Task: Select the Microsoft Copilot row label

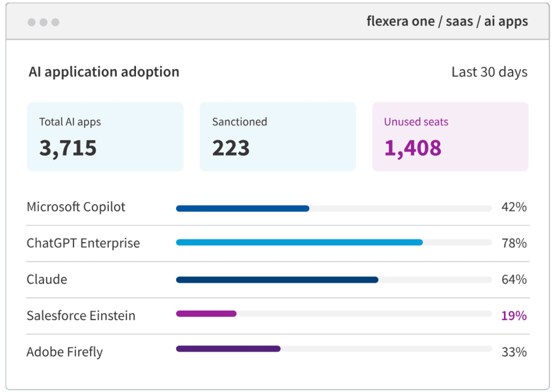Action: (x=76, y=207)
